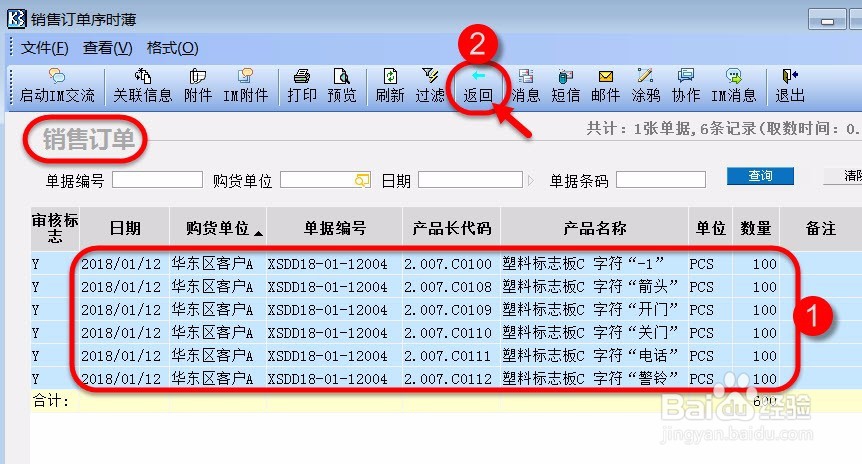Select the row with code 2.007.C0110
Viewport: 862px width, 464px height.
click(446, 333)
